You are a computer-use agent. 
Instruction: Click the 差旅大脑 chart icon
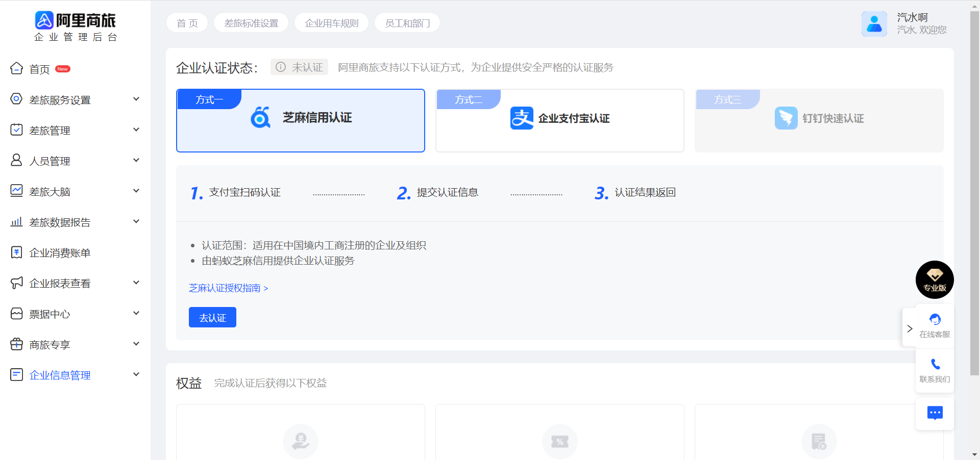[16, 191]
